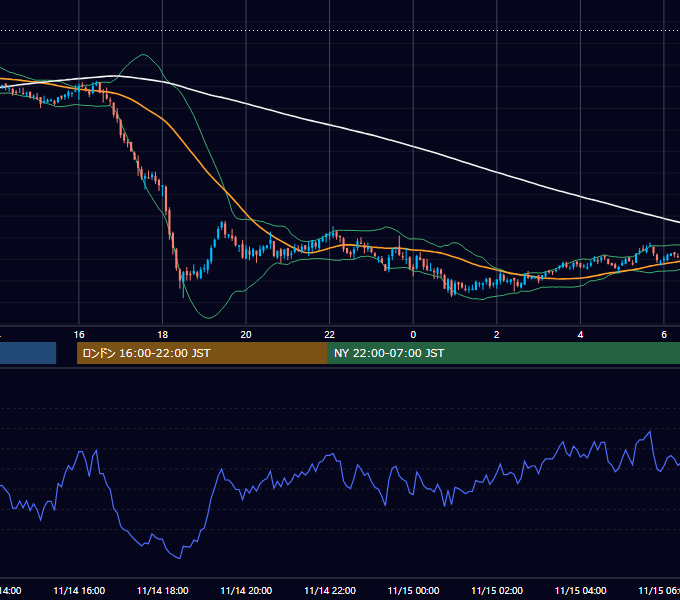Click the 6 hour label on price chart axis

[x=664, y=335]
